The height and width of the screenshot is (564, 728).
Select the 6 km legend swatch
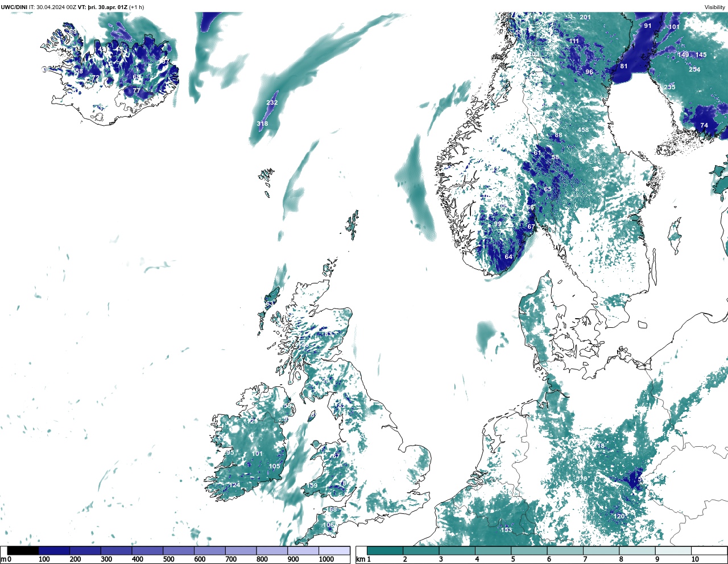(565, 550)
